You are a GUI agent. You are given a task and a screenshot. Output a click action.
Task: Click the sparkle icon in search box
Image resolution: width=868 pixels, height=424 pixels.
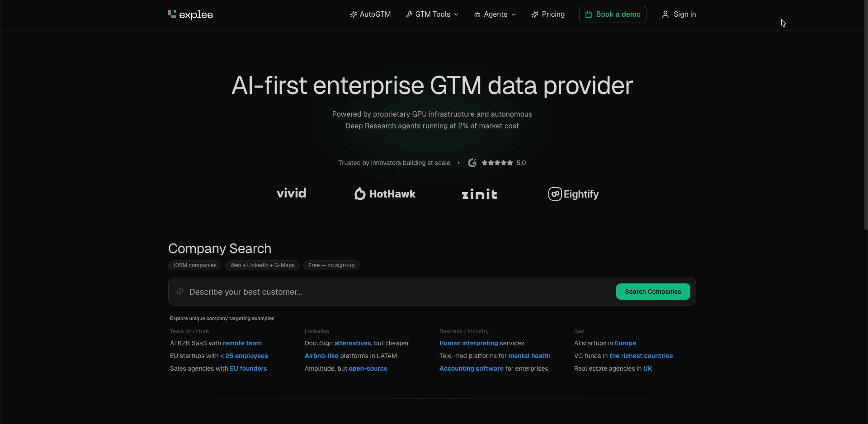click(180, 292)
